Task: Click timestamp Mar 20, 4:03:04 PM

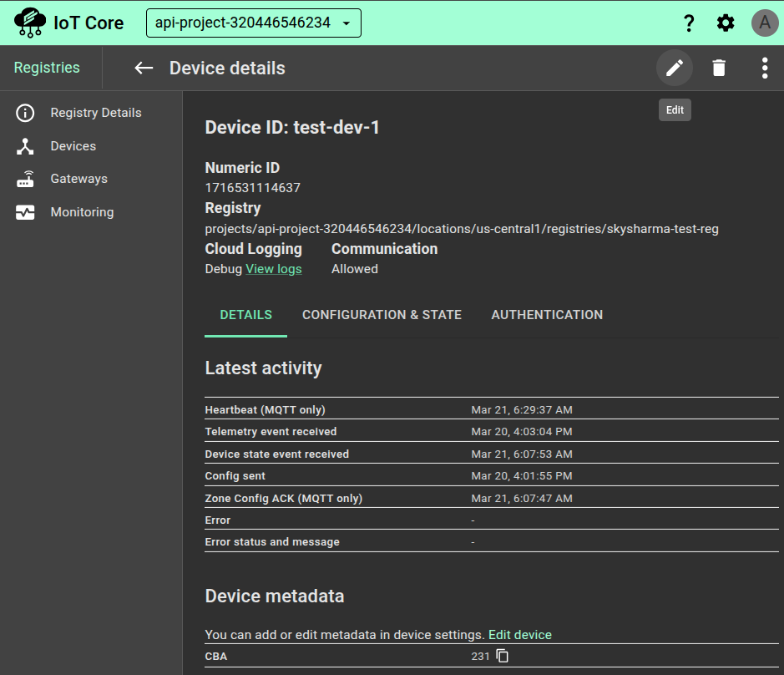Action: coord(522,431)
